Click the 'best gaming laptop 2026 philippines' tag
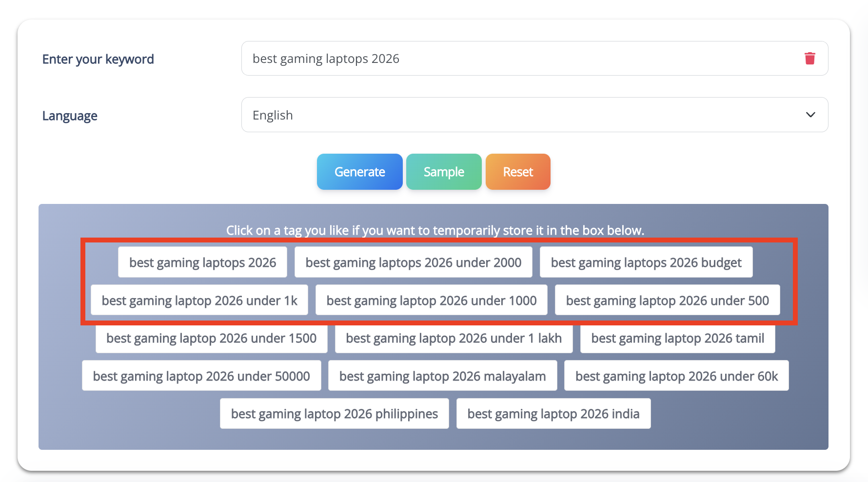This screenshot has height=482, width=868. [x=334, y=414]
